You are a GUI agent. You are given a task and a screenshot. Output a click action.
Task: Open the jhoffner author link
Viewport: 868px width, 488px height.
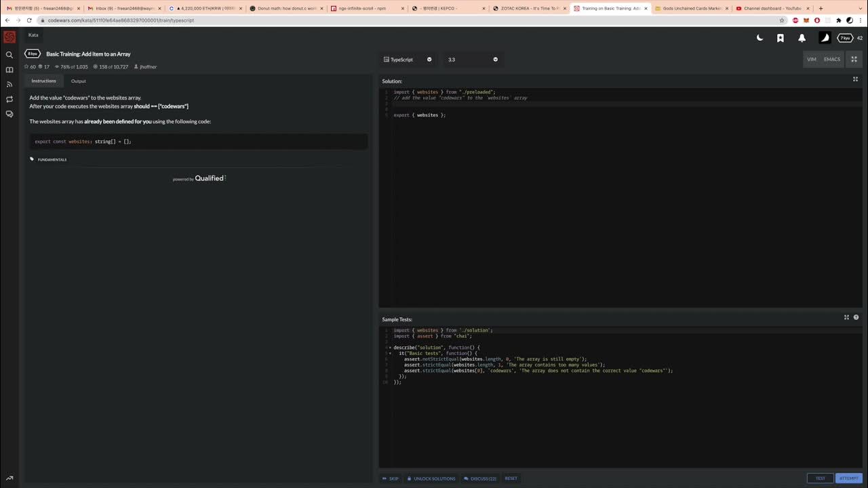[x=145, y=66]
